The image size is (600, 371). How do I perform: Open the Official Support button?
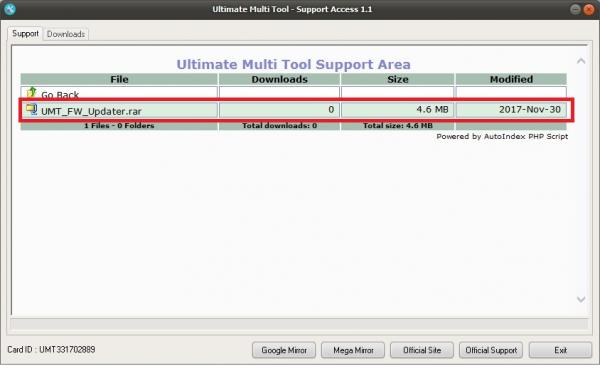pyautogui.click(x=491, y=350)
